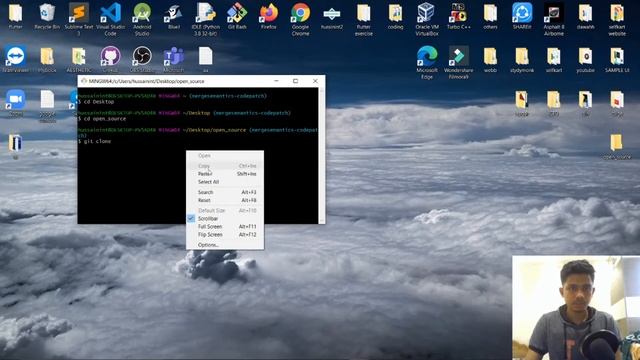
Task: Open the Turbo C++ shortcut
Action: click(458, 16)
